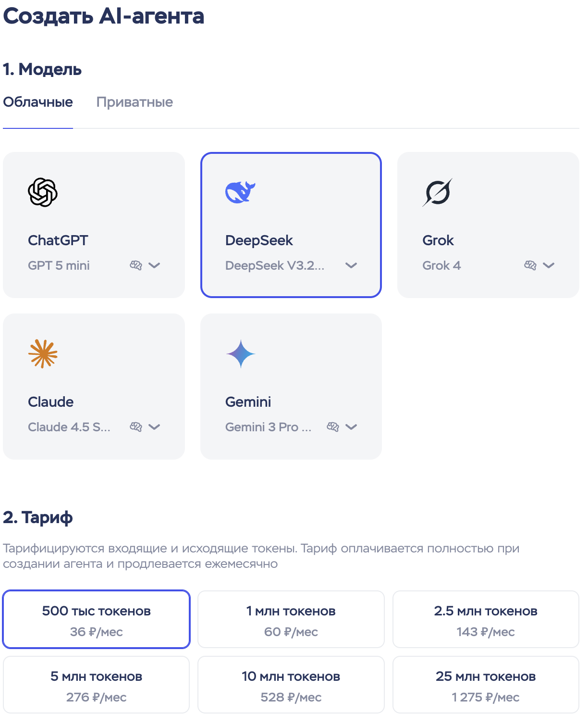Open the DeepSeek V3.2 version dropdown
The width and height of the screenshot is (588, 726).
[351, 265]
